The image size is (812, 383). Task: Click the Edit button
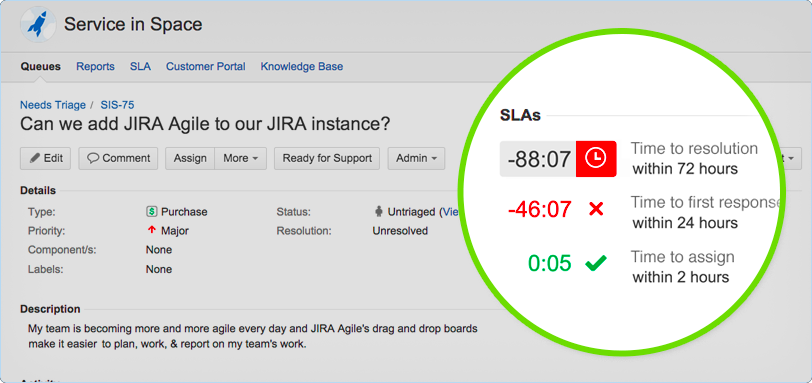click(x=46, y=158)
